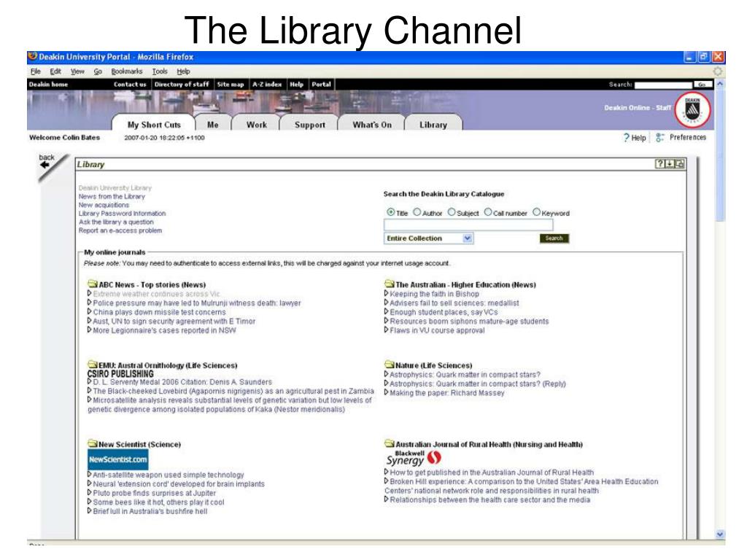Click the Library channel minimize down-arrow icon

tap(670, 164)
